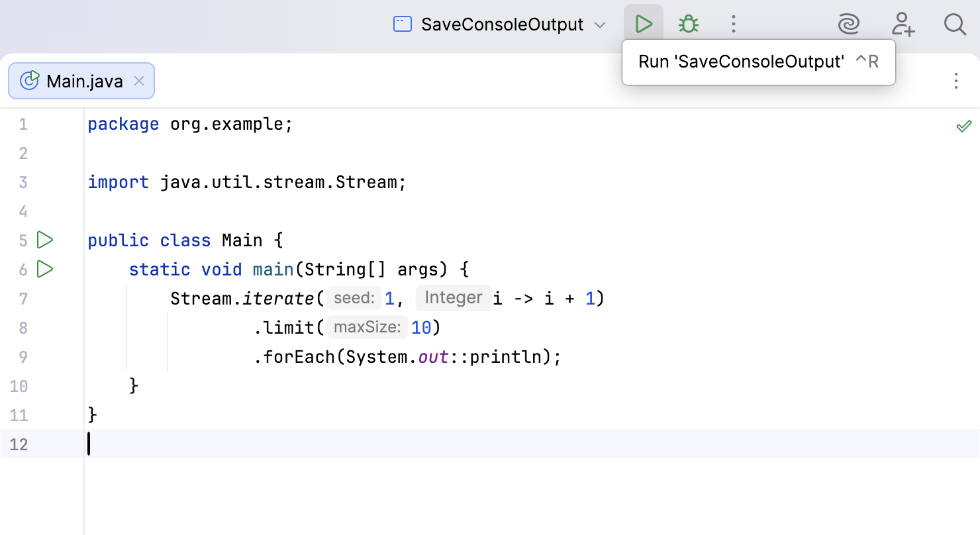The height and width of the screenshot is (535, 980).
Task: Expand the SaveConsoleOutput configuration chevron
Action: tap(600, 24)
